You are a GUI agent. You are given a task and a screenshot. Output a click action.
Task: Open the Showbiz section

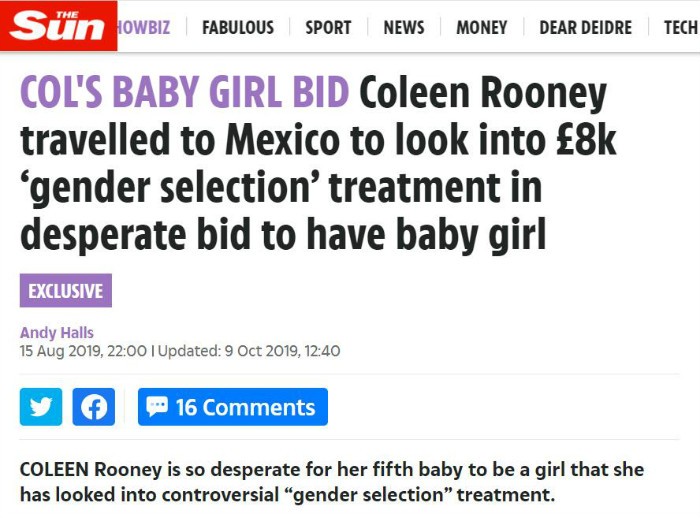[x=144, y=28]
